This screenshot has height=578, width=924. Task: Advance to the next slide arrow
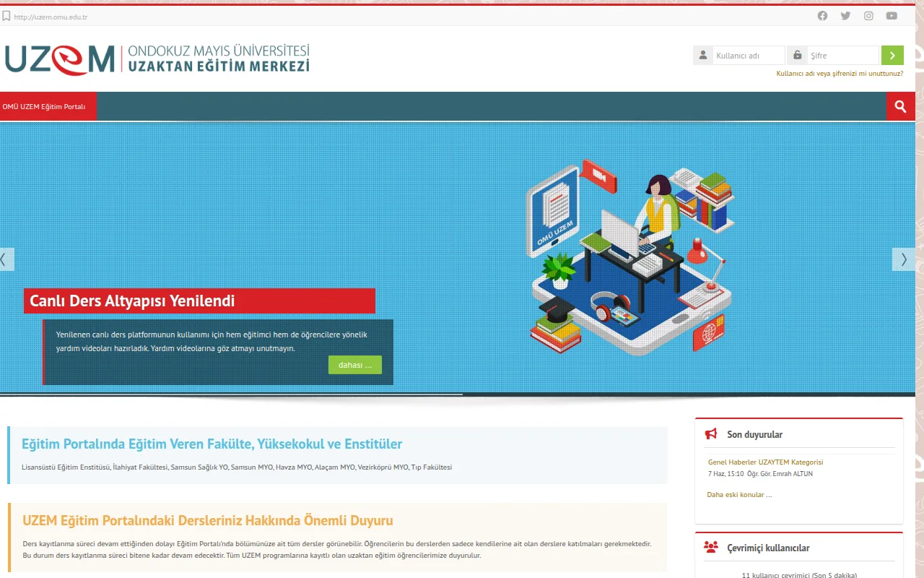pyautogui.click(x=904, y=259)
